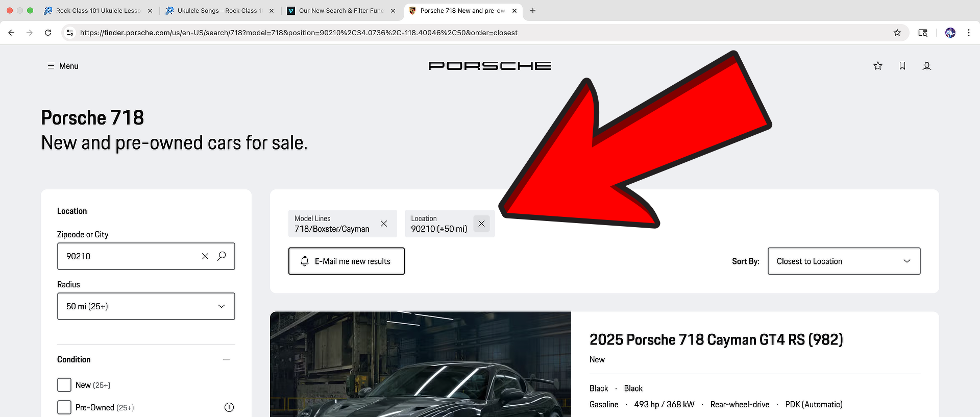Open the Sort By Closest to Location dropdown
The image size is (980, 417).
coord(844,261)
